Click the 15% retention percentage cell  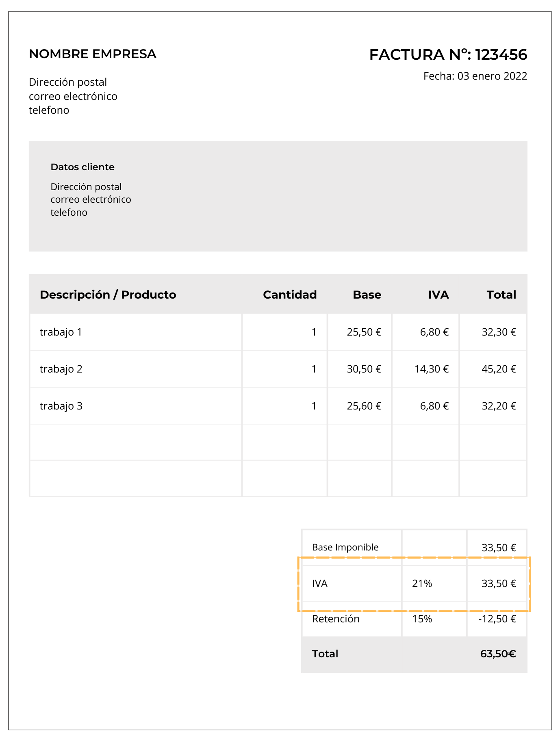click(422, 619)
